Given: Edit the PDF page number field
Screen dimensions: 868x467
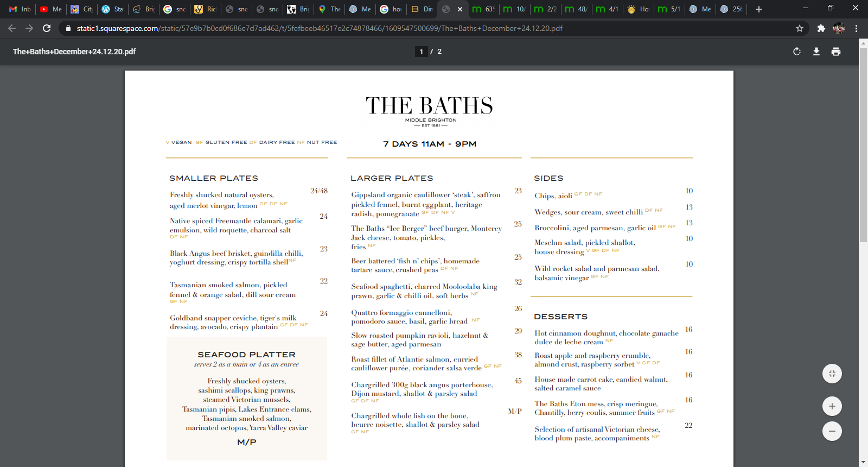Looking at the screenshot, I should 422,52.
